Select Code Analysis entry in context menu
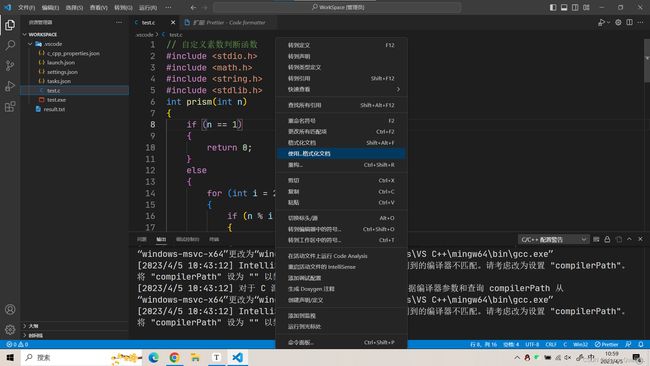 pos(341,256)
